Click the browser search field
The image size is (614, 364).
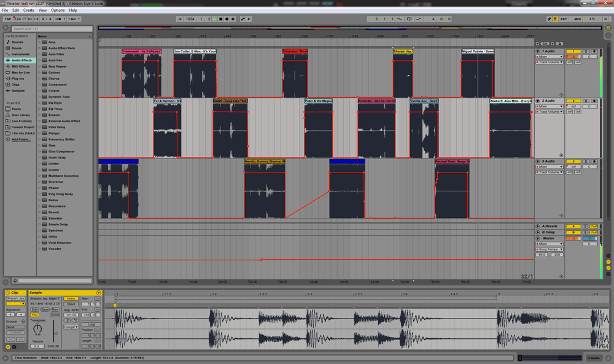pyautogui.click(x=52, y=29)
